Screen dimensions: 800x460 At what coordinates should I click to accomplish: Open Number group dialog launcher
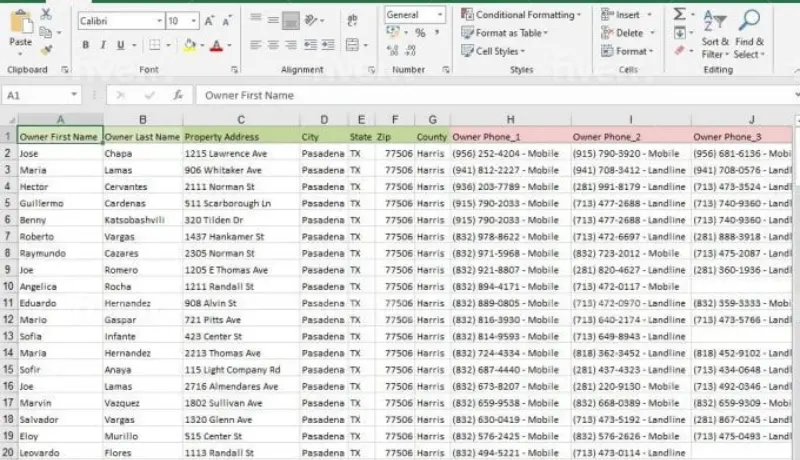446,70
